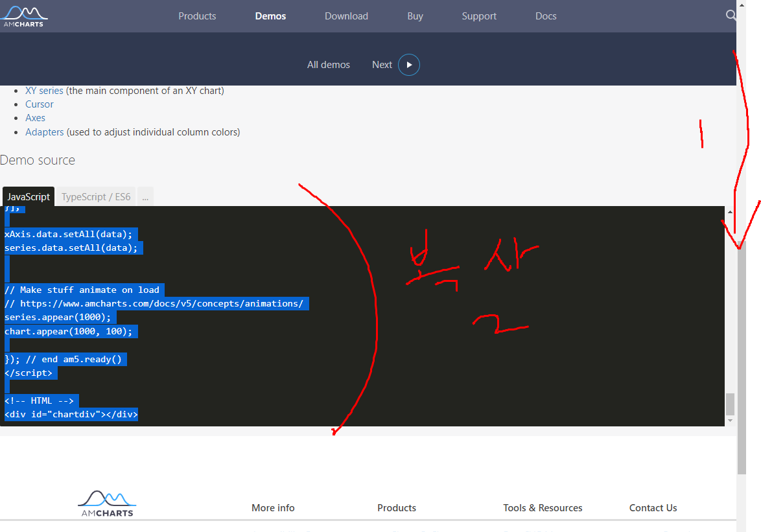Click the '<!-- HTML -->' comment line
The image size is (761, 532).
click(x=39, y=400)
